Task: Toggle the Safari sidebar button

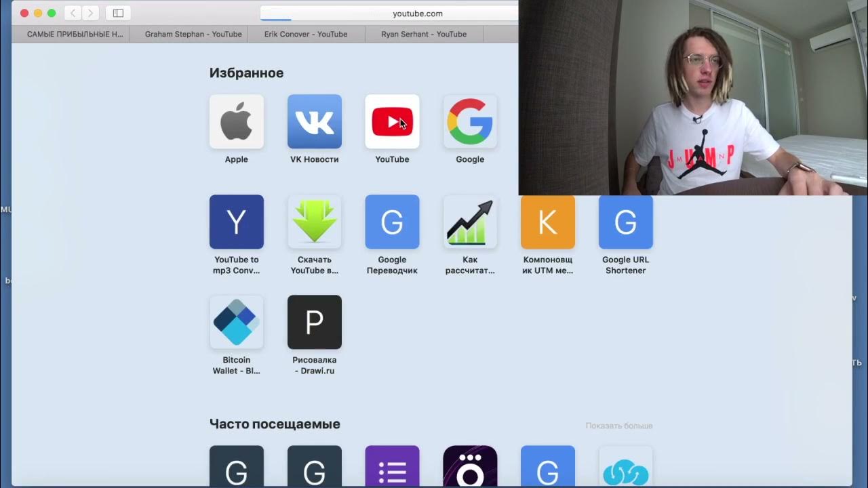Action: pos(118,13)
